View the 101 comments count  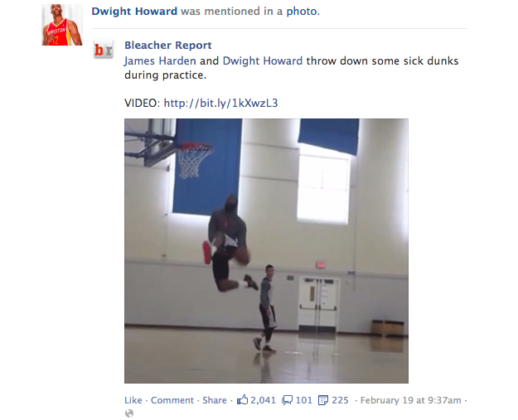point(304,400)
